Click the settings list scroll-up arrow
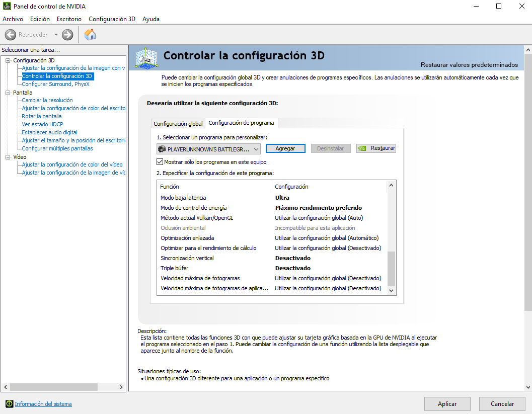Viewport: 532px width, 414px height. pos(391,185)
